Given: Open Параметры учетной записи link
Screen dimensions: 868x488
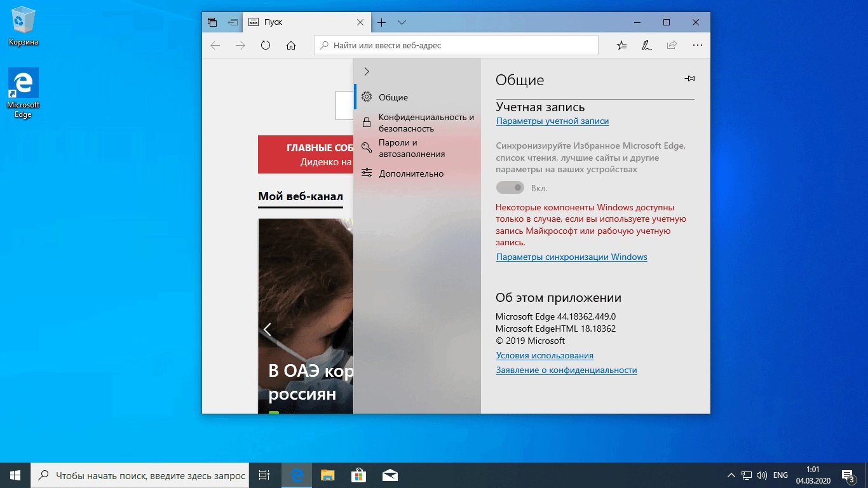Looking at the screenshot, I should [x=552, y=121].
